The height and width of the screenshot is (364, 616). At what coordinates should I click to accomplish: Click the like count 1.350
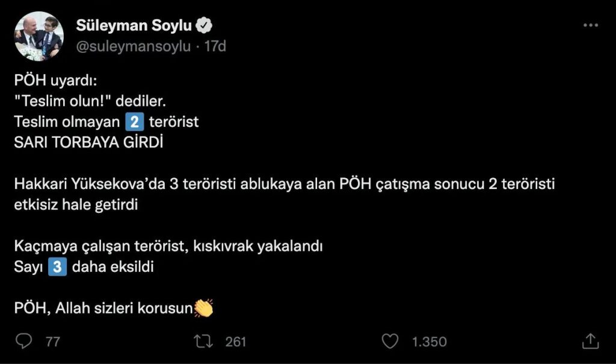tap(429, 342)
